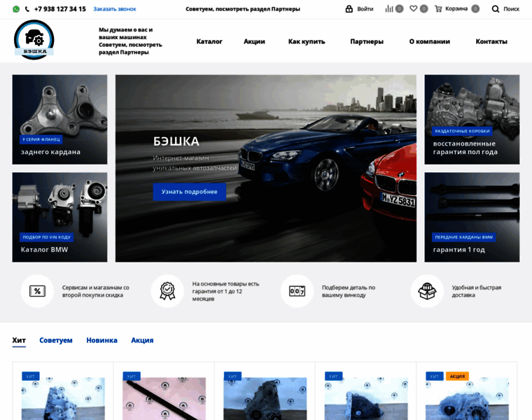This screenshot has width=532, height=420.
Task: Click 'Удобная и быстрая доставка' text
Action: pos(477,291)
